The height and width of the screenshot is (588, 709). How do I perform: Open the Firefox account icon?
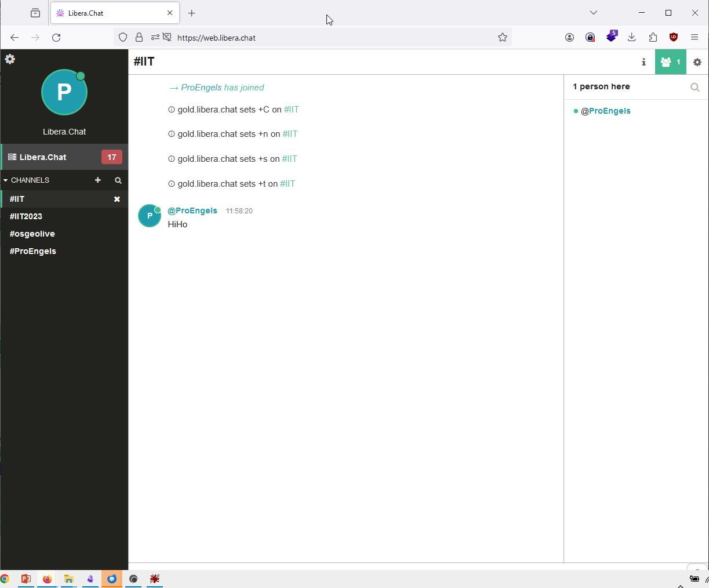point(569,38)
